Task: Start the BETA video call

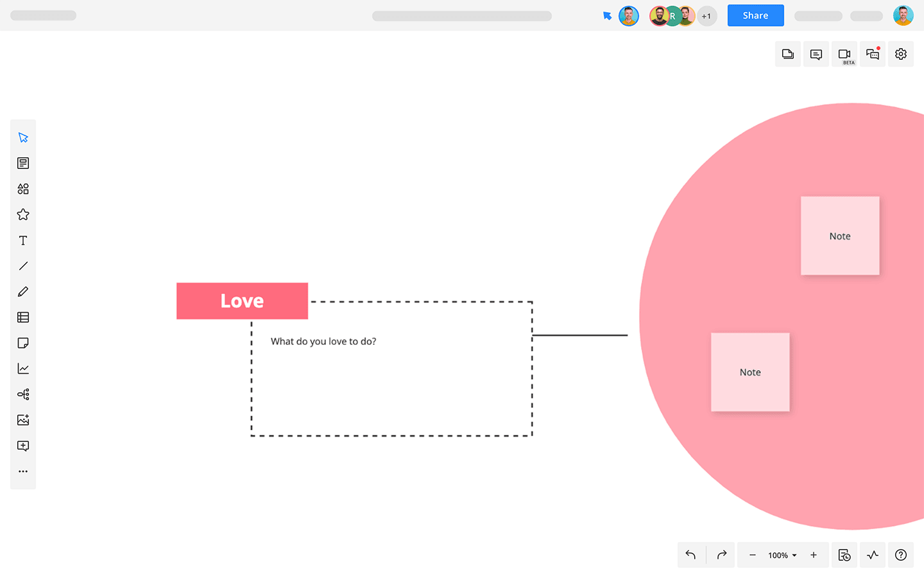Action: coord(844,54)
